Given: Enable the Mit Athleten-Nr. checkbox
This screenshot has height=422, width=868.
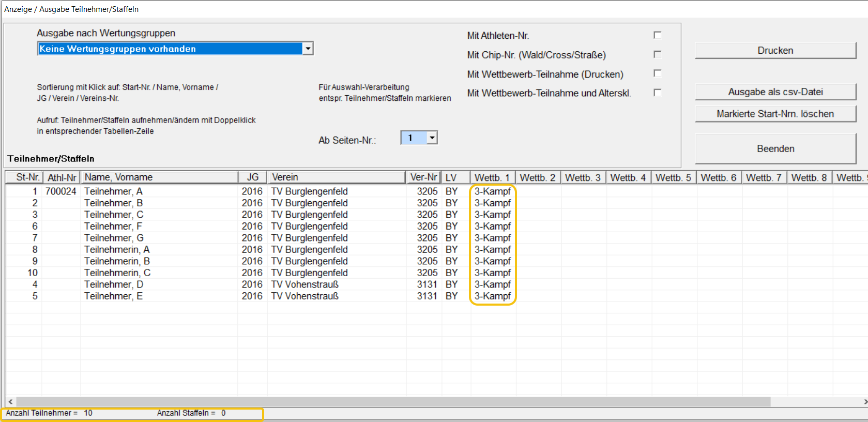Looking at the screenshot, I should click(657, 35).
